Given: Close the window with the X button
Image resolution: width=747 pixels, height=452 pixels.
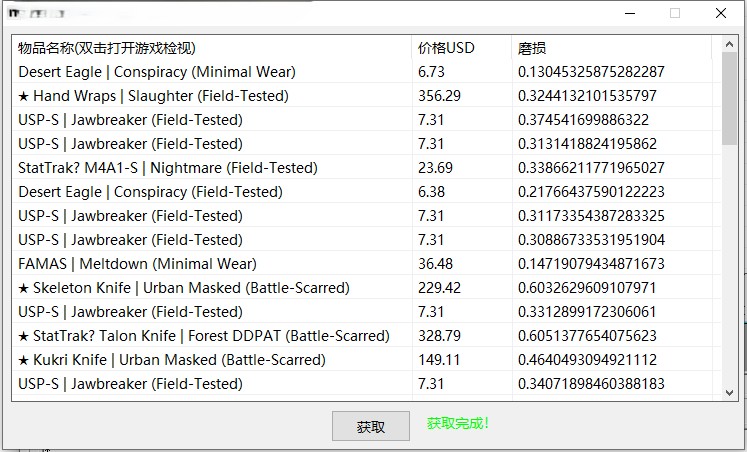Looking at the screenshot, I should coord(721,13).
